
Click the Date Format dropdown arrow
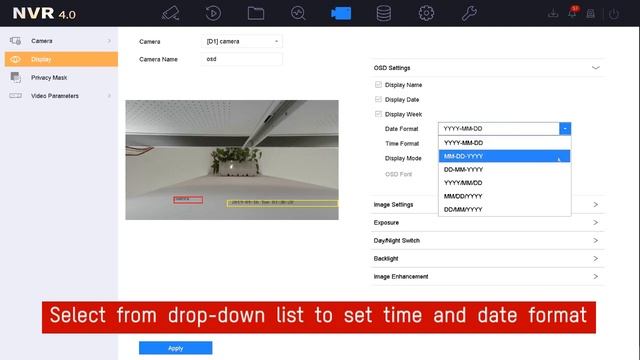click(x=565, y=129)
